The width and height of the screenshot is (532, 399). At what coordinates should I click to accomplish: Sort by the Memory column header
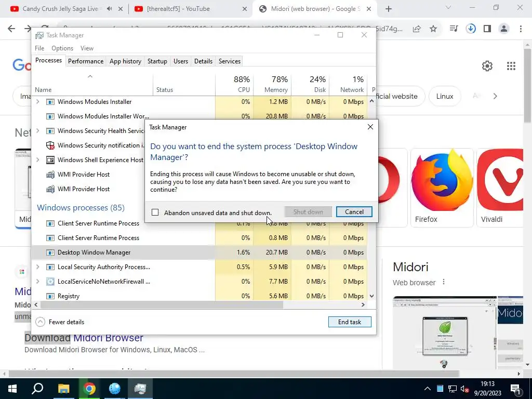272,84
